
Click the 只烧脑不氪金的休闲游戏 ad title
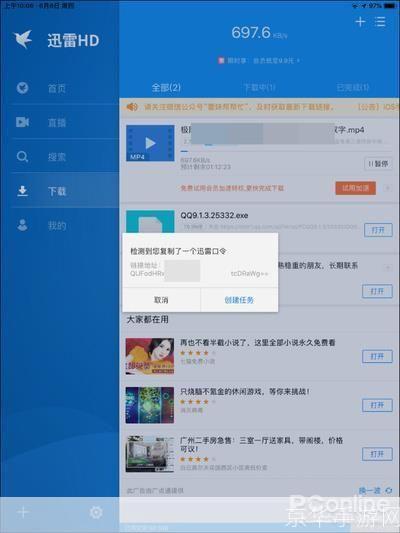pyautogui.click(x=245, y=391)
